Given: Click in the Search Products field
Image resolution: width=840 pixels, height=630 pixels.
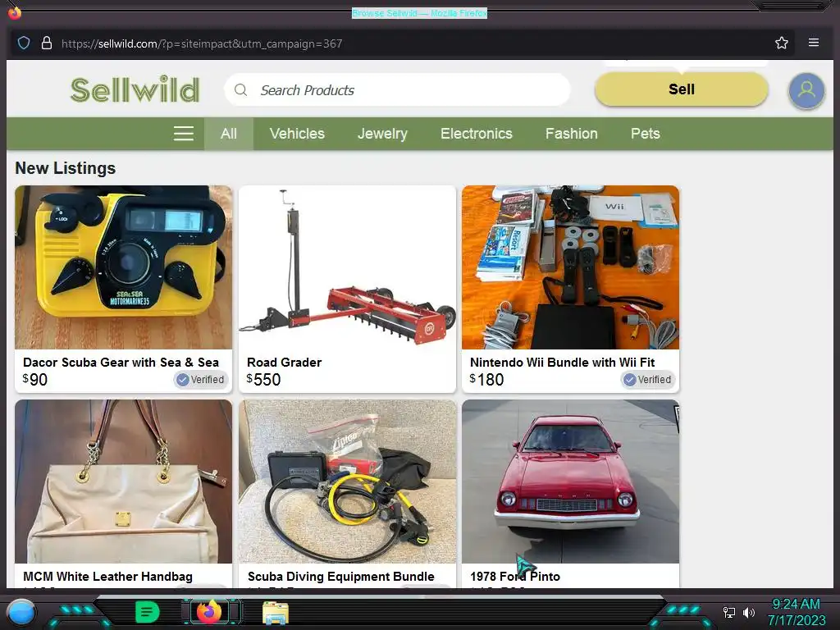Looking at the screenshot, I should [x=398, y=90].
